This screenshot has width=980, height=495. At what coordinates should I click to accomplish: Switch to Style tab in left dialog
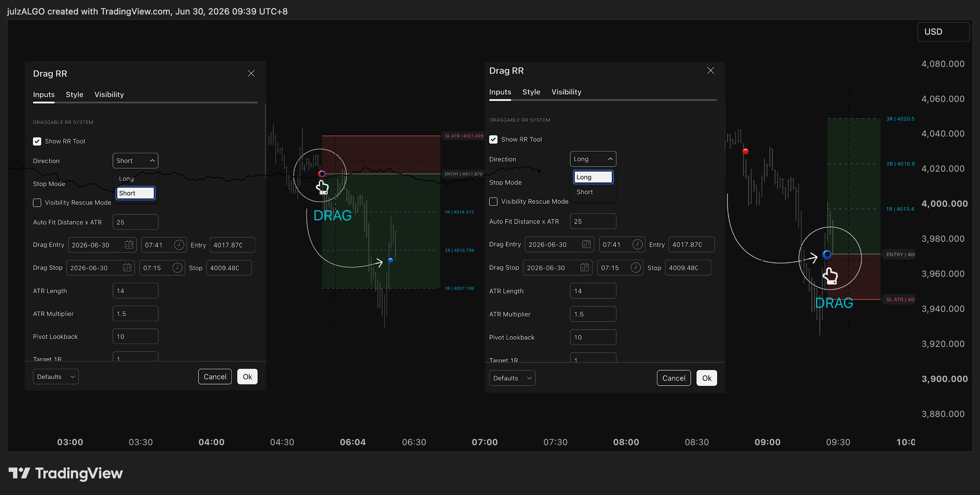74,95
